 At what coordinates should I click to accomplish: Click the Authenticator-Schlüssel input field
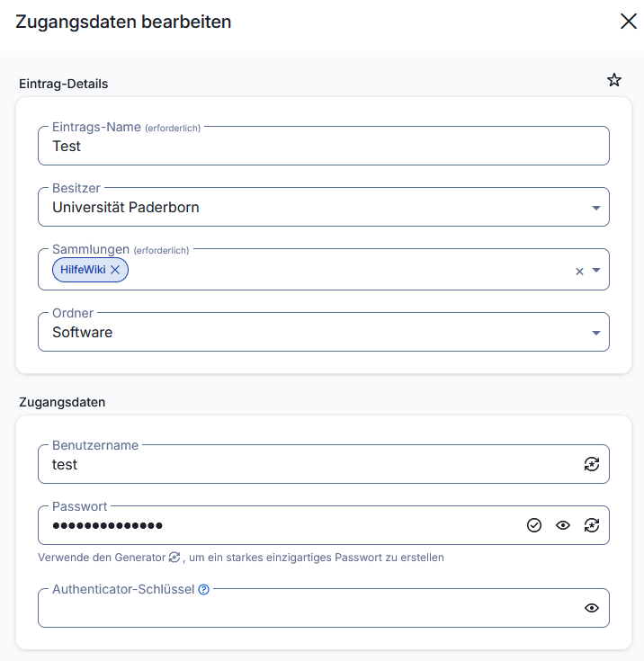[306, 609]
